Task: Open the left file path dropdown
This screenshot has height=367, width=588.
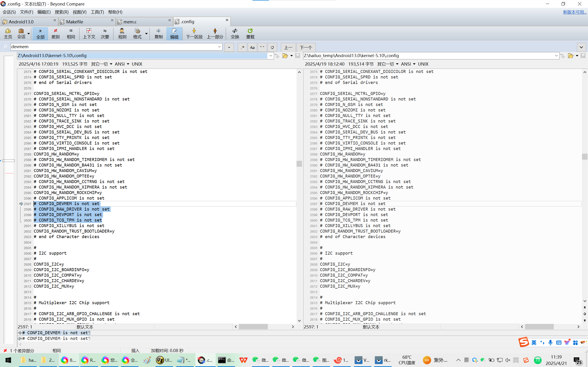Action: click(271, 56)
